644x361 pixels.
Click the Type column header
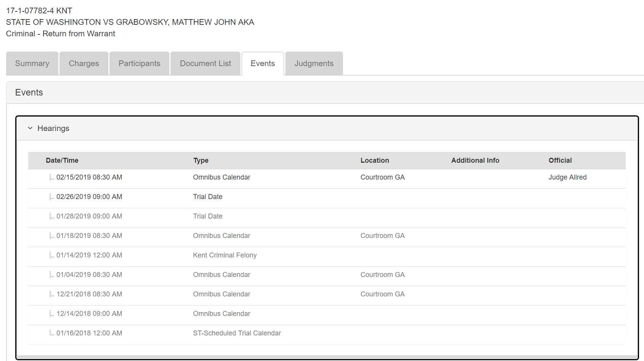pyautogui.click(x=201, y=160)
